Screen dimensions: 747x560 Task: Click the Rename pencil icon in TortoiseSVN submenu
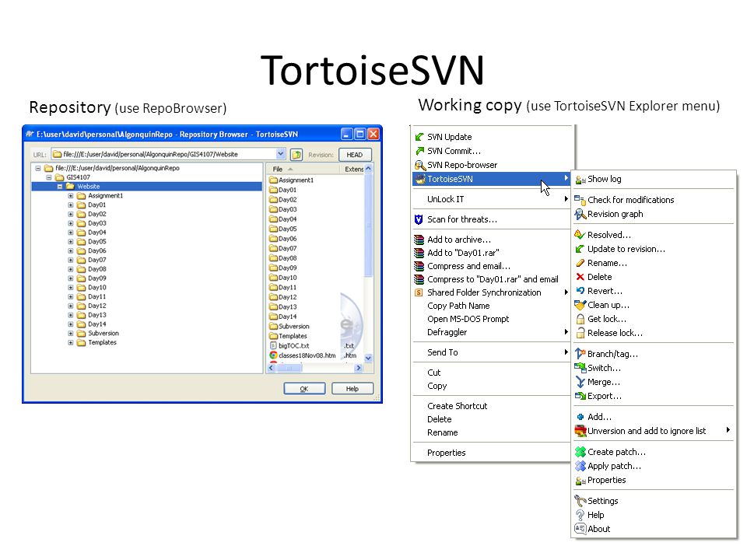(x=580, y=263)
